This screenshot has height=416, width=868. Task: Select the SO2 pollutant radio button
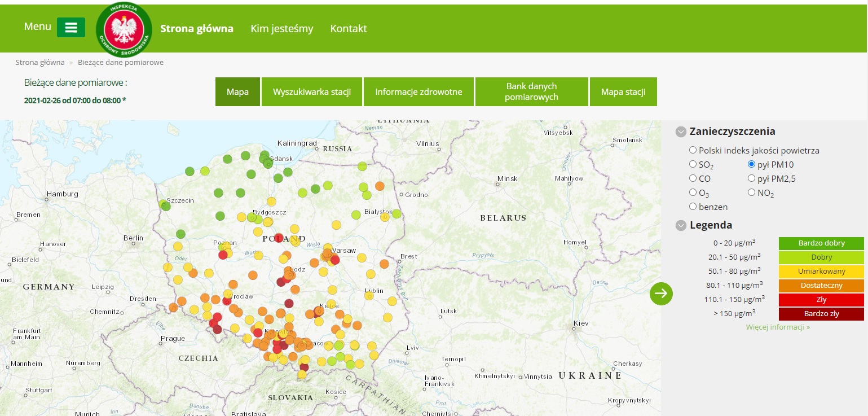tap(693, 164)
